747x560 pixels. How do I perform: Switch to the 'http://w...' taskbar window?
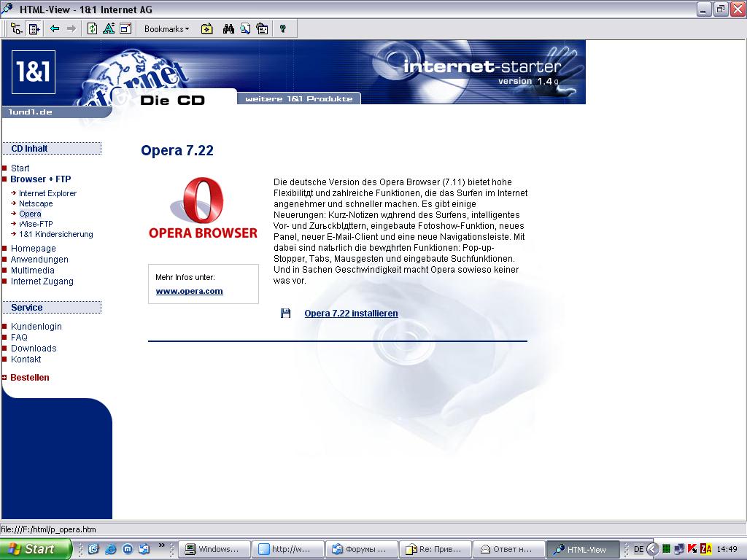coord(288,550)
